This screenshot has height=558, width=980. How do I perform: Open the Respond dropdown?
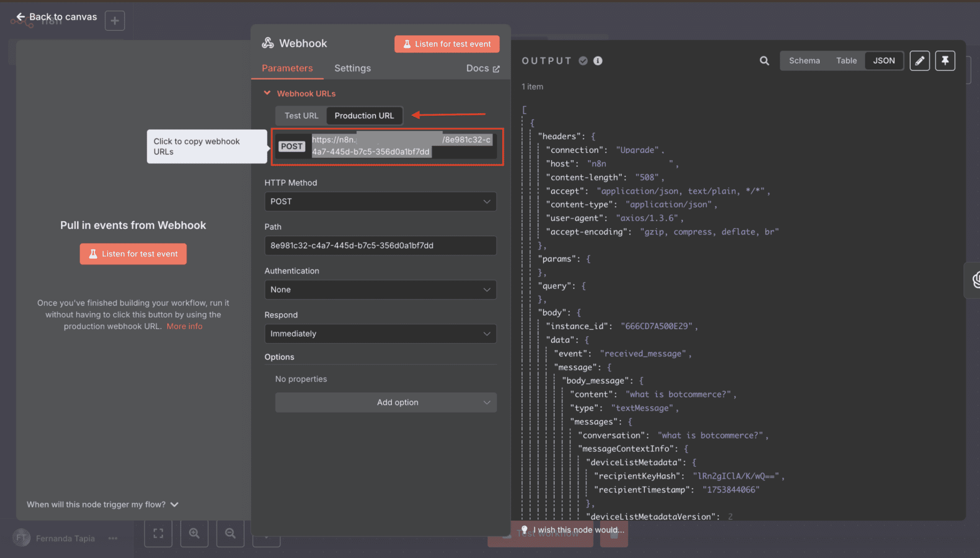pyautogui.click(x=380, y=334)
